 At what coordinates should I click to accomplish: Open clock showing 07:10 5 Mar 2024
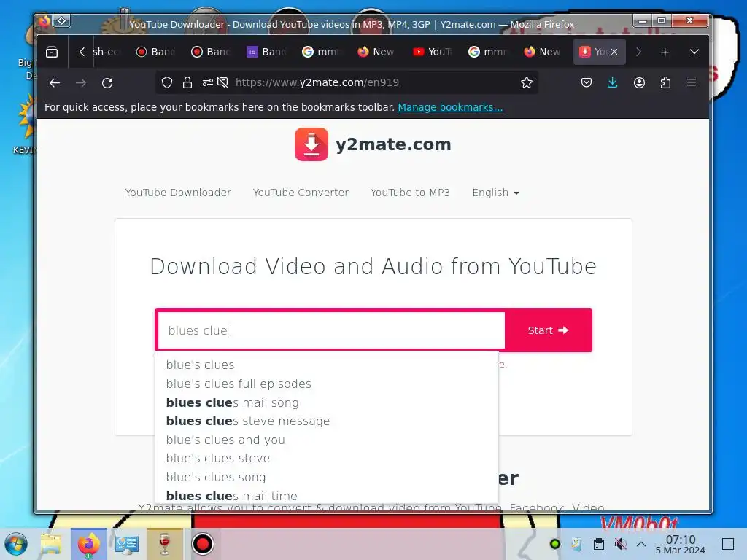[681, 544]
